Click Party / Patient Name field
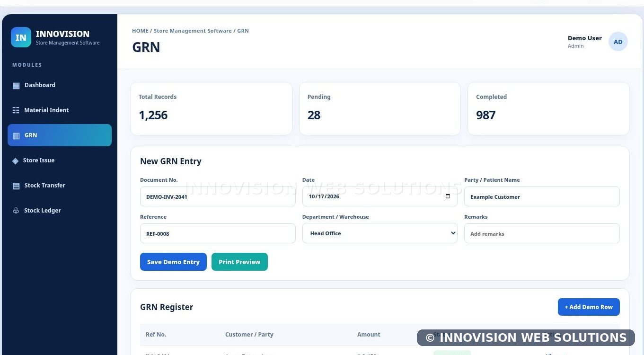Viewport: 644px width, 355px height. point(542,196)
